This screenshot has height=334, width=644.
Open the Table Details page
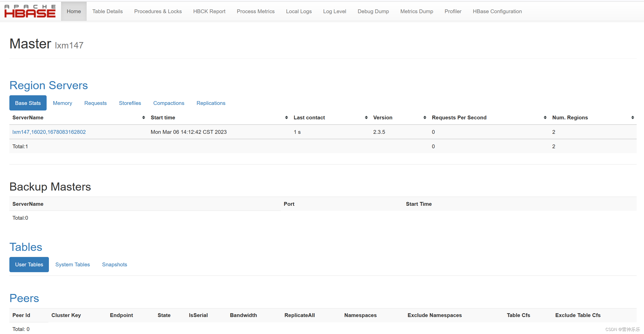click(x=107, y=11)
